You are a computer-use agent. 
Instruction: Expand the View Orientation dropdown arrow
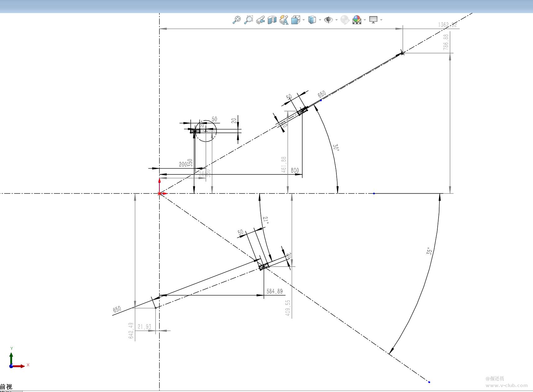coord(303,20)
